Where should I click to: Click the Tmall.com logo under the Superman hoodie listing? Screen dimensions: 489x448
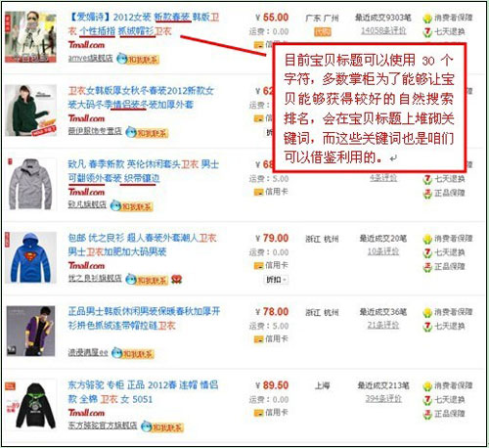point(86,266)
